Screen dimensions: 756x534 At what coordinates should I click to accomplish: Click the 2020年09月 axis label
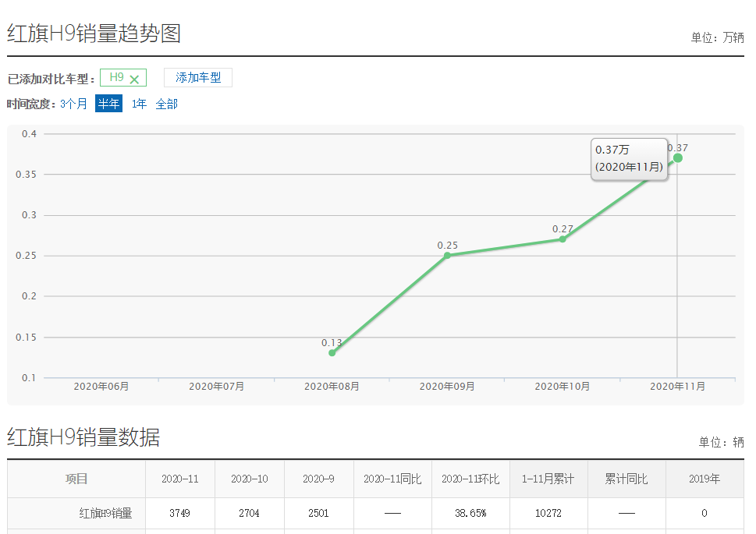click(447, 387)
